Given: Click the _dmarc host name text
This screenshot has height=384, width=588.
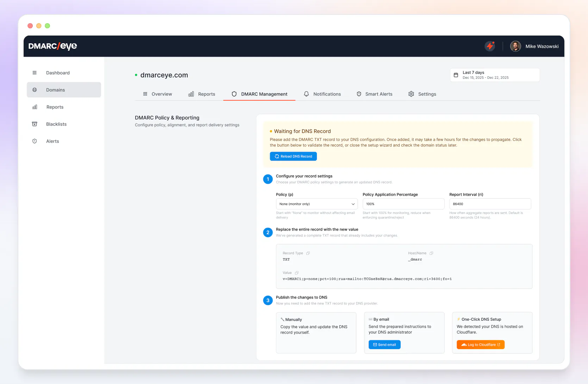Looking at the screenshot, I should pyautogui.click(x=415, y=259).
